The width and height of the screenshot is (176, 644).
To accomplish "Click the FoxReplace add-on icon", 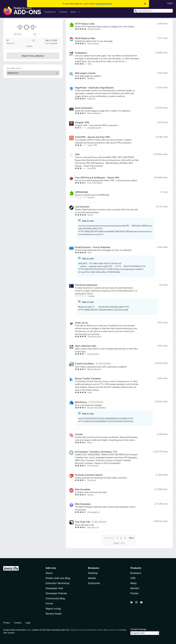I will [x=71, y=53].
